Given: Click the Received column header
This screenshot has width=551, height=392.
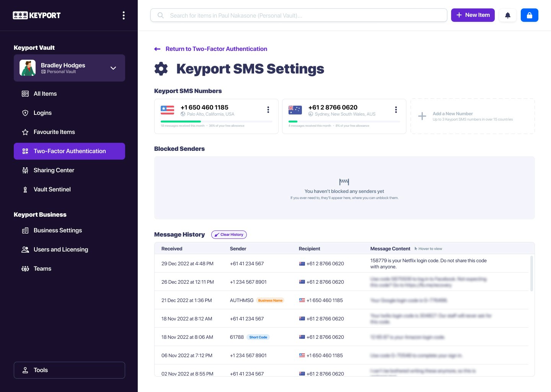Looking at the screenshot, I should (x=172, y=249).
